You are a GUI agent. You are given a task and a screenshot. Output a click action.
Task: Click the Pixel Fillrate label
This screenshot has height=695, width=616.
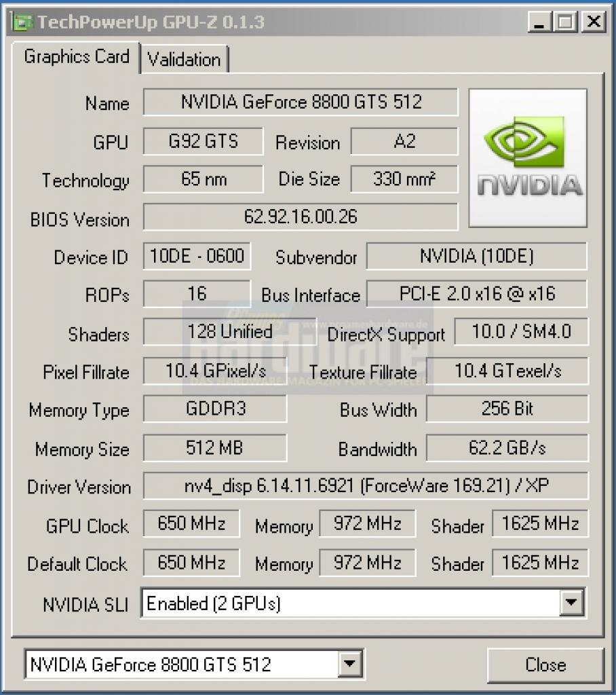[x=86, y=373]
